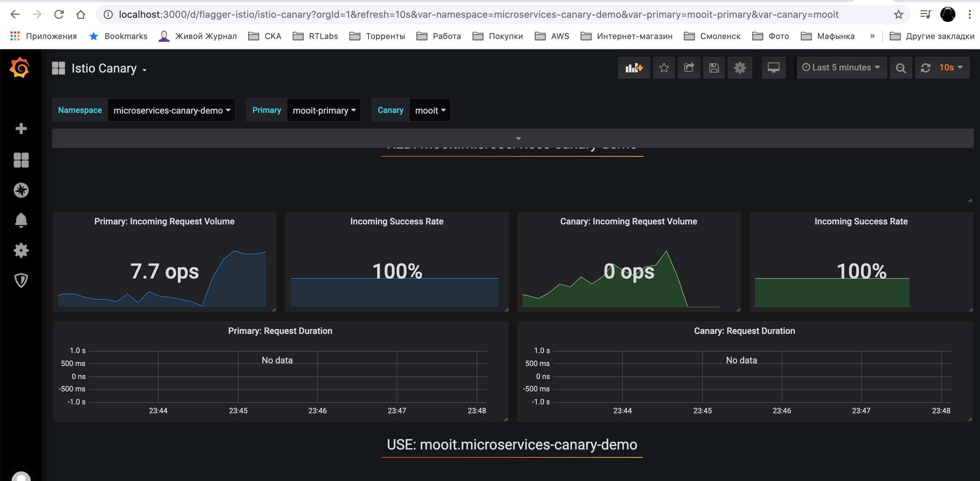The image size is (980, 481).
Task: Select the mooit-primary Primary variable
Action: (x=323, y=110)
